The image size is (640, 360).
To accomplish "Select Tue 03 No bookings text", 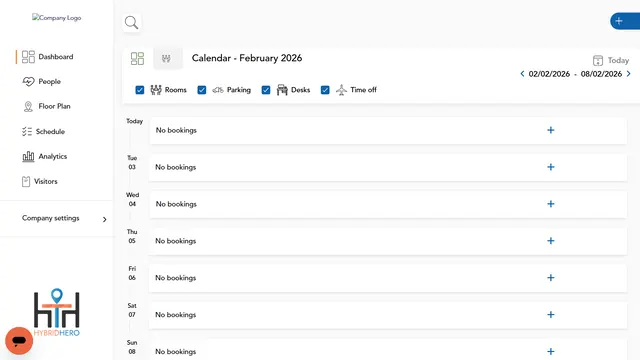I will (176, 167).
